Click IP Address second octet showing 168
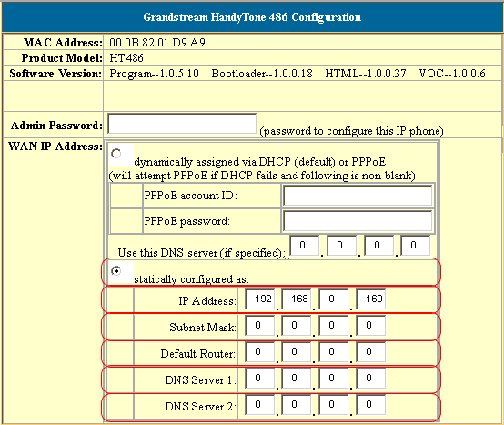 297,299
